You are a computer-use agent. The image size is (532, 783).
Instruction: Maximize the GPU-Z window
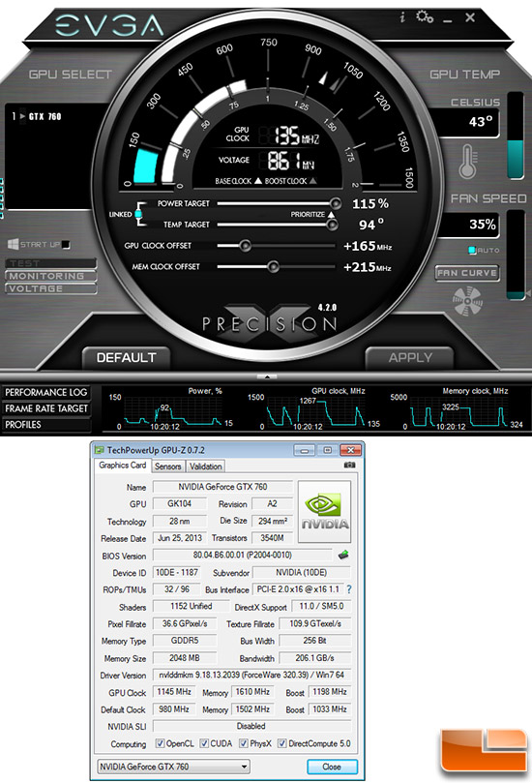click(327, 450)
